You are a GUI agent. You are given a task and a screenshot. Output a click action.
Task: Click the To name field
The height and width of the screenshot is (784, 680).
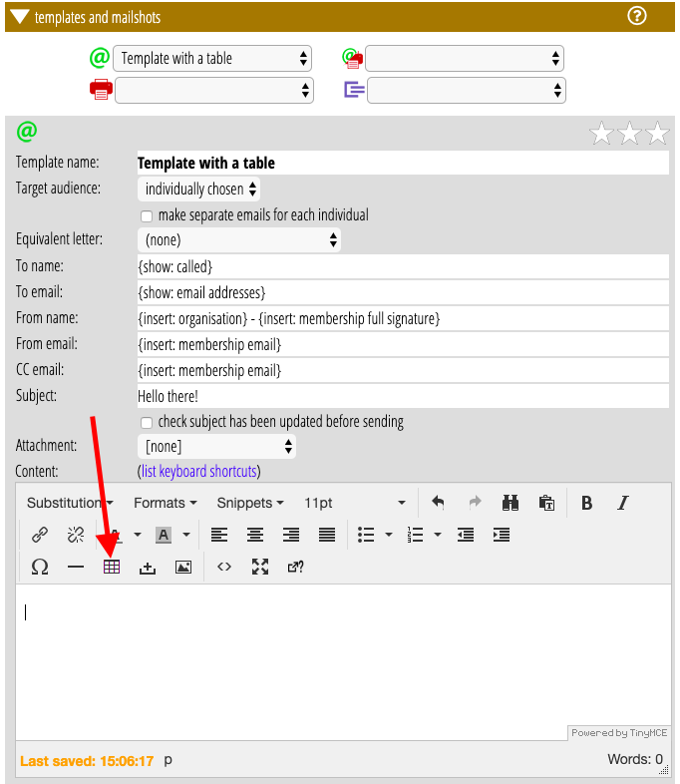pyautogui.click(x=403, y=266)
